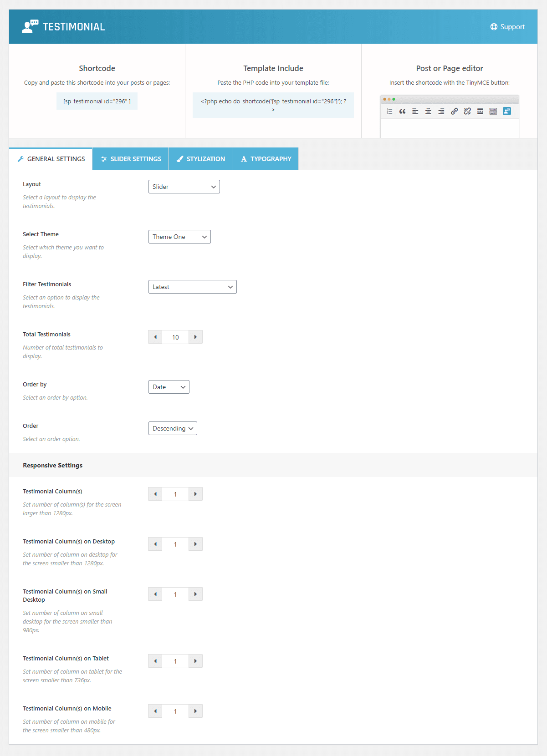Select the PHP do_shortcode code snippet
This screenshot has width=547, height=756.
(273, 105)
